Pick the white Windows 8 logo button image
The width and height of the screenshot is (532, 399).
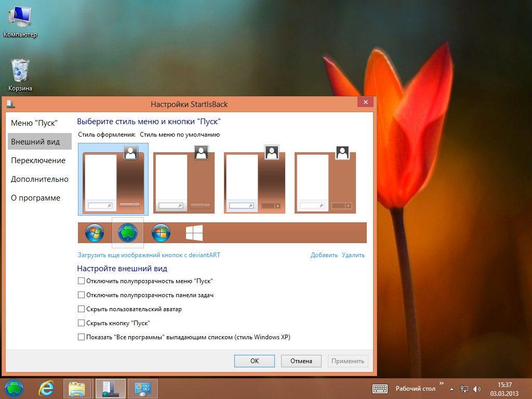point(194,233)
